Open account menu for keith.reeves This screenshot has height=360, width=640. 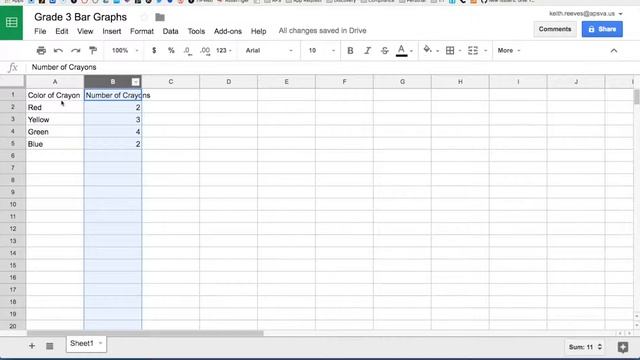pyautogui.click(x=585, y=13)
